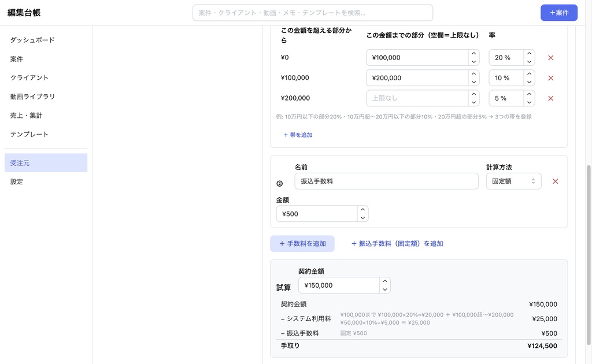Increase the ¥100,000 upper limit stepper
This screenshot has width=592, height=364.
(x=473, y=54)
